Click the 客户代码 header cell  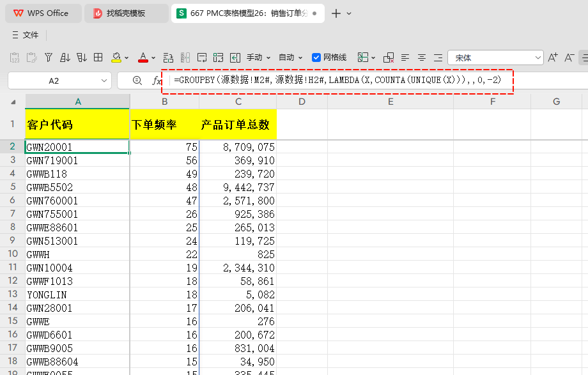pos(77,124)
